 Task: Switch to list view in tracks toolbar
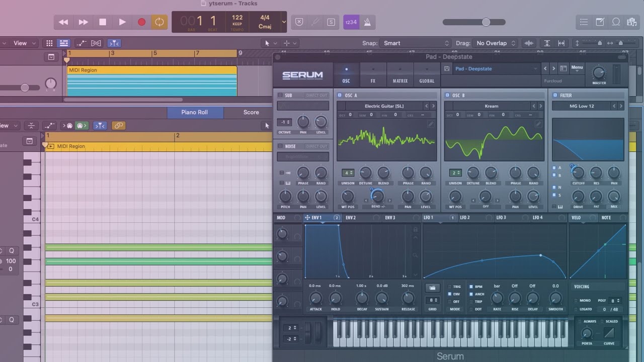point(63,43)
